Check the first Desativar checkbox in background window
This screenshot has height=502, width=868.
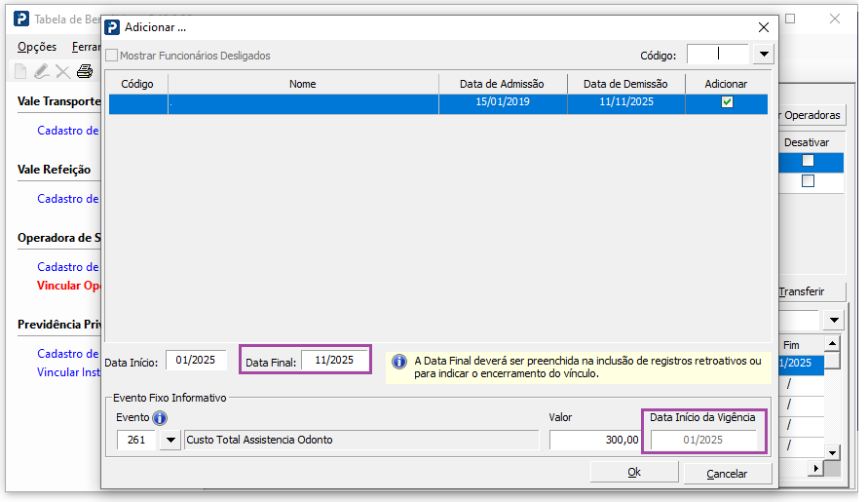[x=809, y=161]
